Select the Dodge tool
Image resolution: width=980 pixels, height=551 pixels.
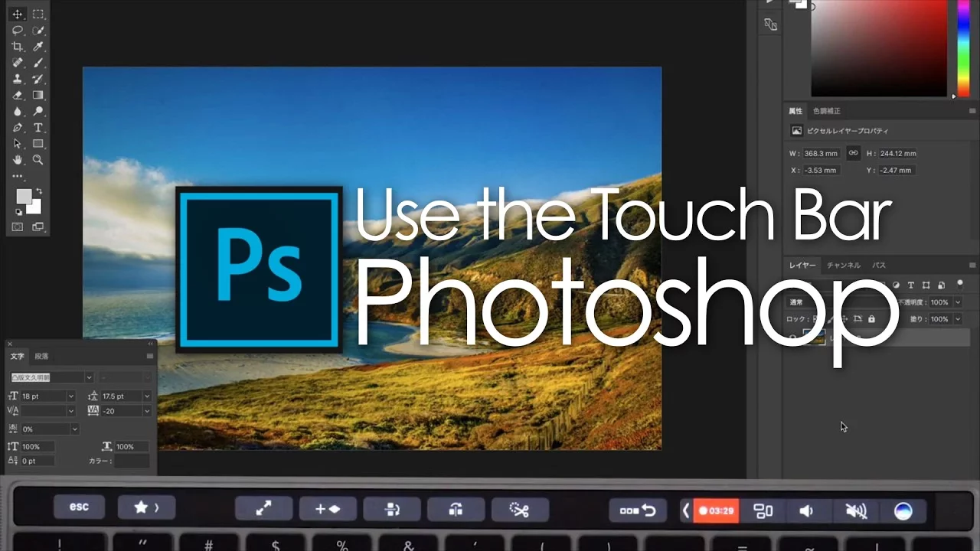[38, 111]
